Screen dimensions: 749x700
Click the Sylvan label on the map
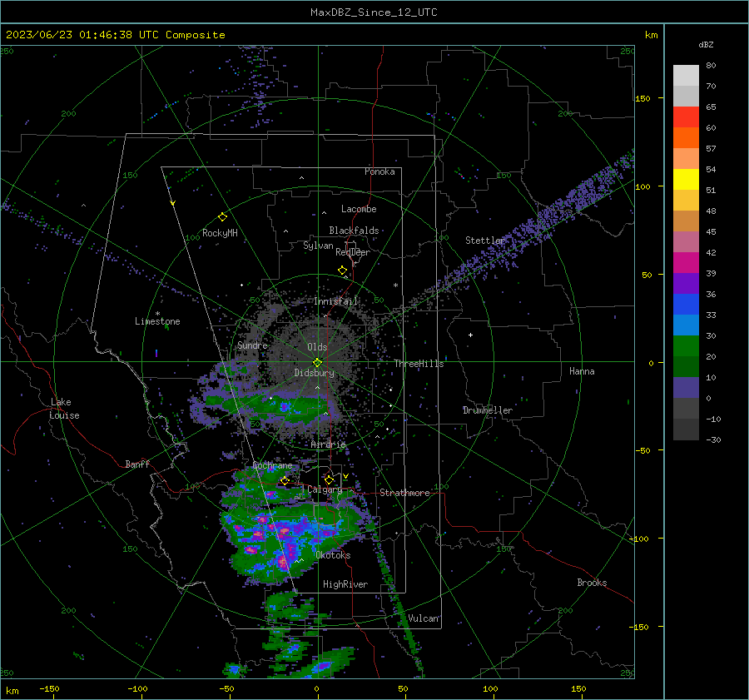[318, 246]
